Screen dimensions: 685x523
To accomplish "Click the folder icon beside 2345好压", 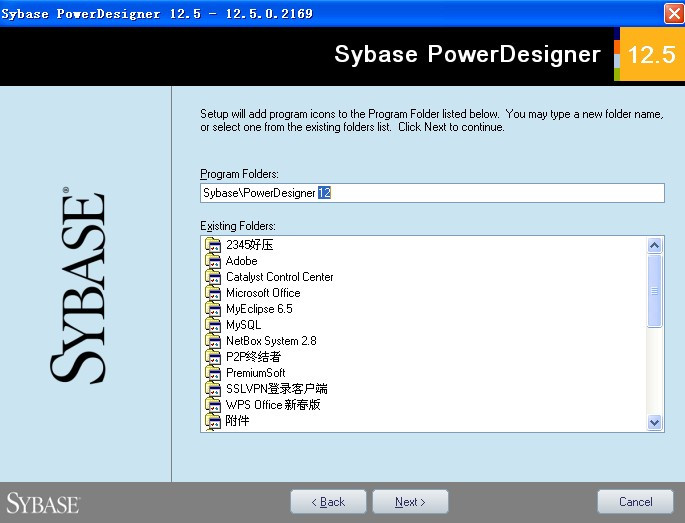I will [213, 245].
